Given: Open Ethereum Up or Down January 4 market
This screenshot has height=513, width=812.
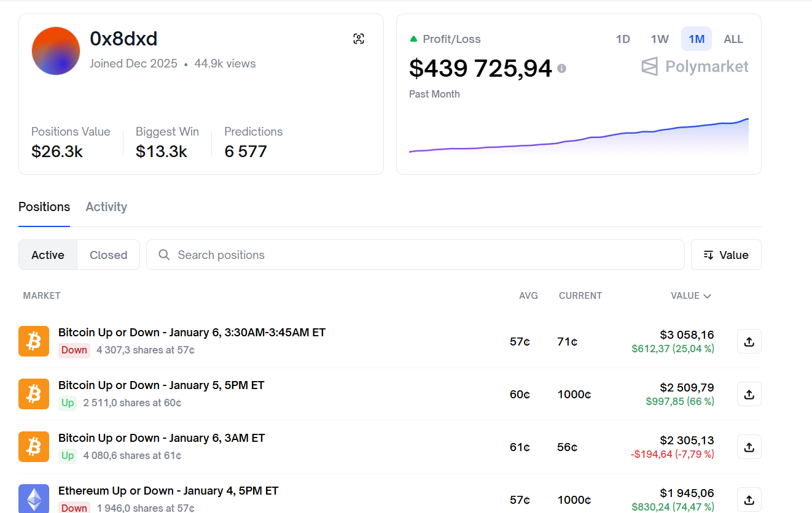Looking at the screenshot, I should pyautogui.click(x=168, y=491).
